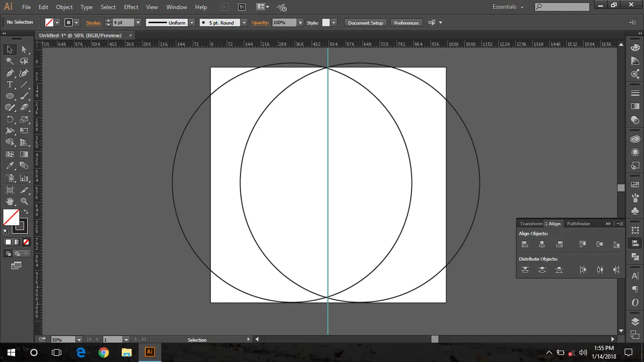Open the Window menu
The image size is (644, 362).
[177, 7]
